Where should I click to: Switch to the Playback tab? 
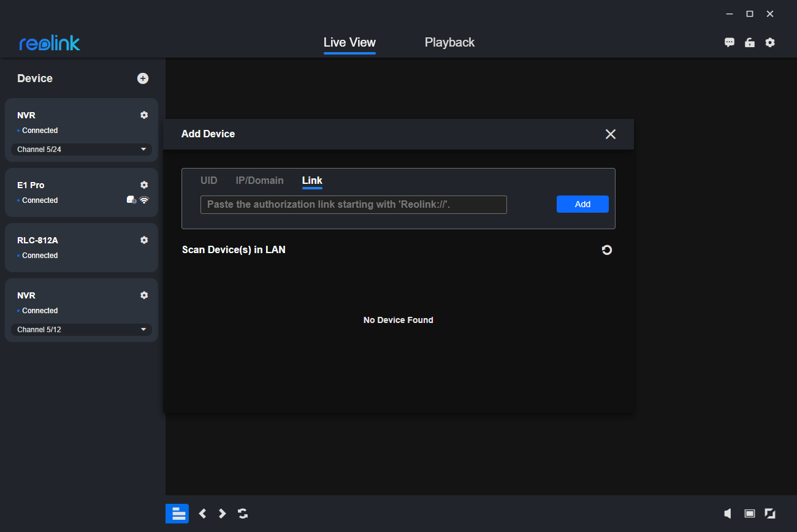[449, 42]
